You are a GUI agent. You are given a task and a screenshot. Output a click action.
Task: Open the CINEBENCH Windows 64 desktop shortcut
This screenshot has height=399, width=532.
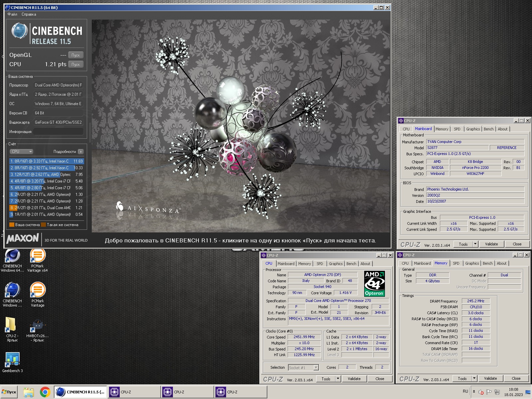tap(12, 261)
